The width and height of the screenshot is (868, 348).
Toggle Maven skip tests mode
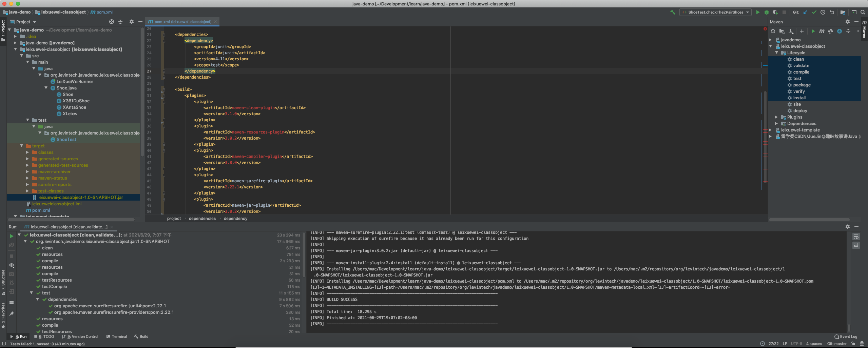[840, 31]
